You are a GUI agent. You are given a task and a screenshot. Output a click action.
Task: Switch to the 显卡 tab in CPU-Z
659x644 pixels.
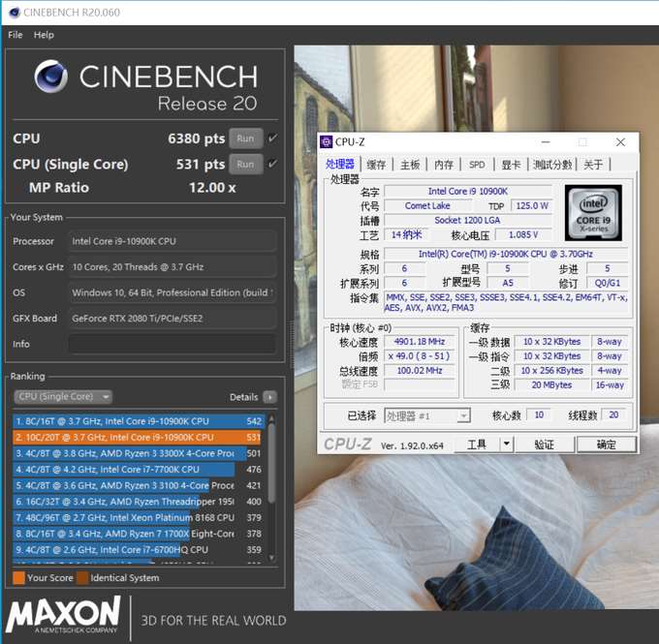(511, 165)
